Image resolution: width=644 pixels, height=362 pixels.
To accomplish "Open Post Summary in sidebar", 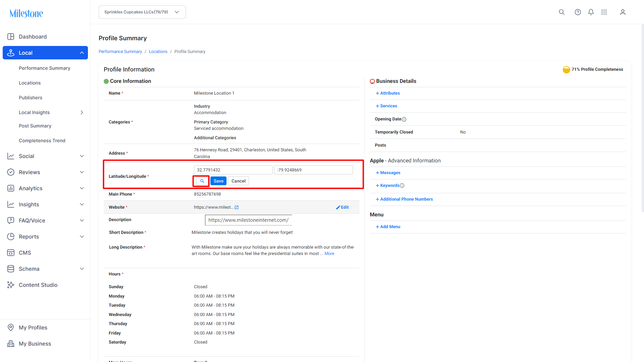I will 35,126.
